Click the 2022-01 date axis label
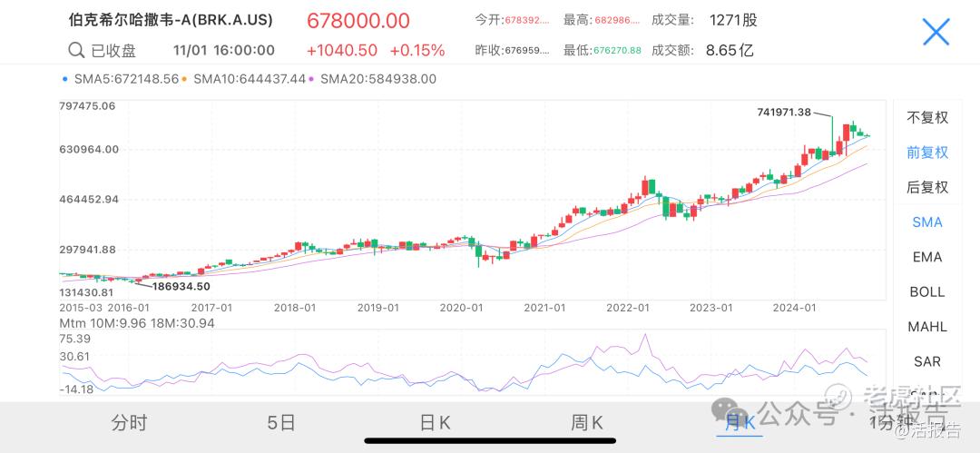 pos(628,308)
